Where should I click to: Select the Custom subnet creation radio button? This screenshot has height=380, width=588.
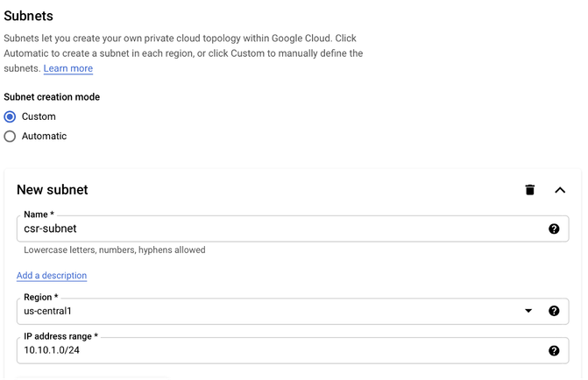tap(10, 117)
